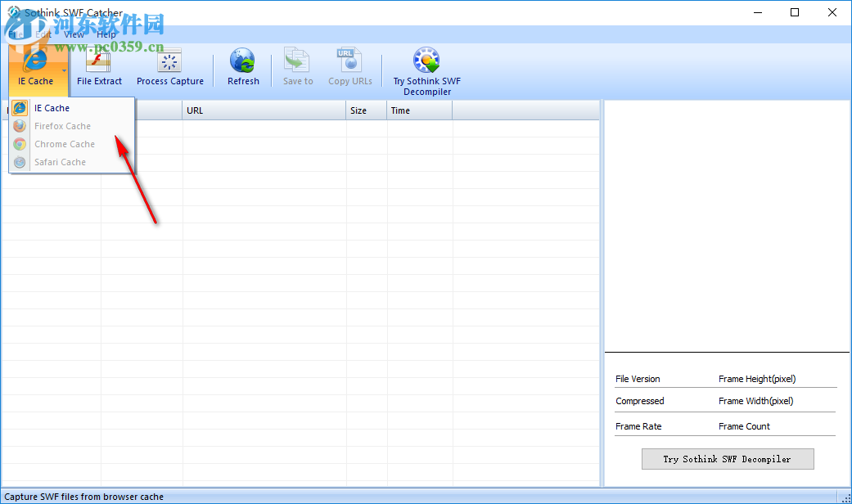The height and width of the screenshot is (504, 852).
Task: Open the Help menu
Action: (x=106, y=34)
